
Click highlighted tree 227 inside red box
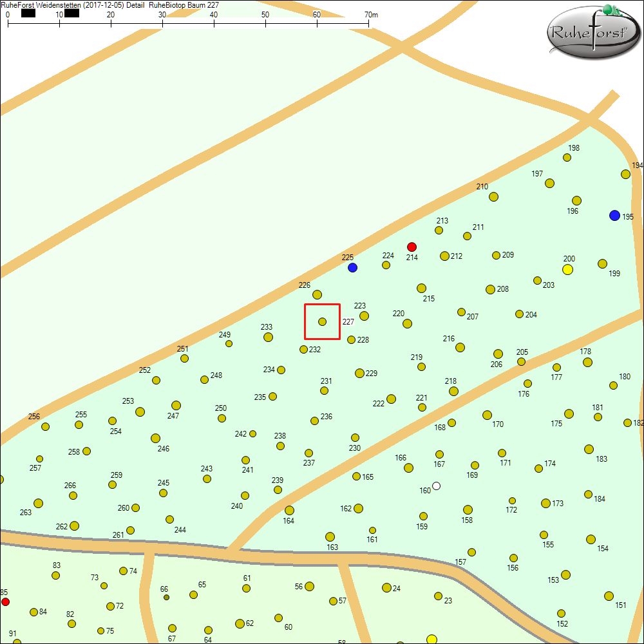323,321
